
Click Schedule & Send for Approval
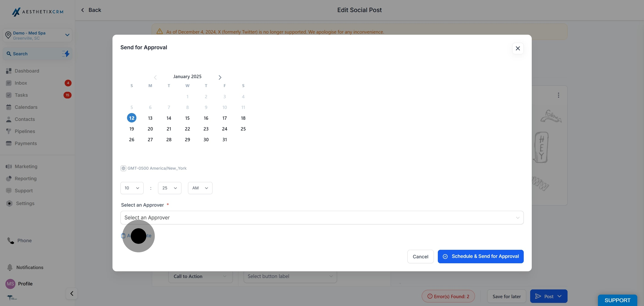(x=480, y=256)
